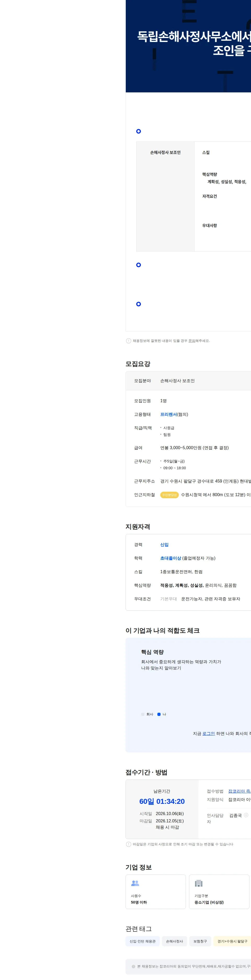Select the 신입·인턴 채용관 tag

(142, 941)
